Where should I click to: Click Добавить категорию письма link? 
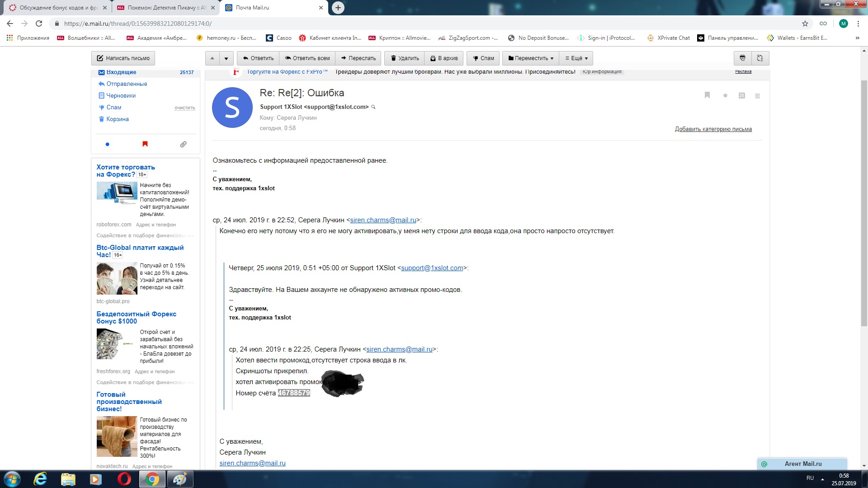tap(713, 129)
